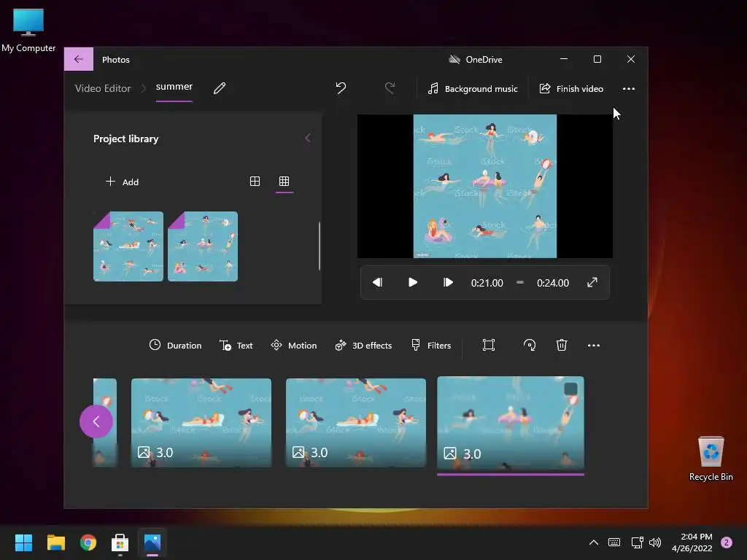Screen dimensions: 747x560
Task: Rotate the selected clip
Action: point(530,345)
